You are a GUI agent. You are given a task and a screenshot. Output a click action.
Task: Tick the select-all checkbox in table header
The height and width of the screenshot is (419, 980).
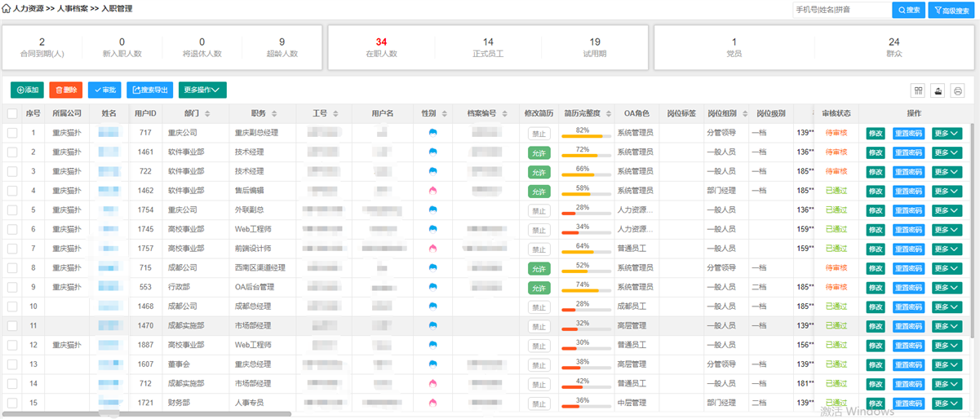pos(12,113)
